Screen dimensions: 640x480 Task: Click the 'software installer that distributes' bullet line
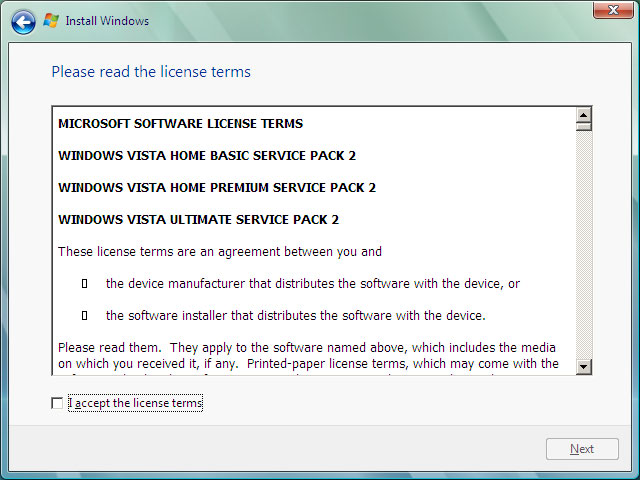[296, 316]
